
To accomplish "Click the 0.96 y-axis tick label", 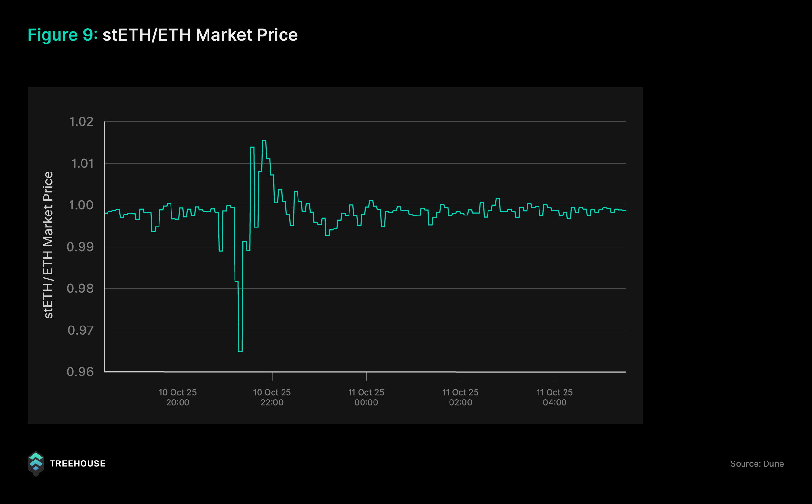I will coord(80,372).
